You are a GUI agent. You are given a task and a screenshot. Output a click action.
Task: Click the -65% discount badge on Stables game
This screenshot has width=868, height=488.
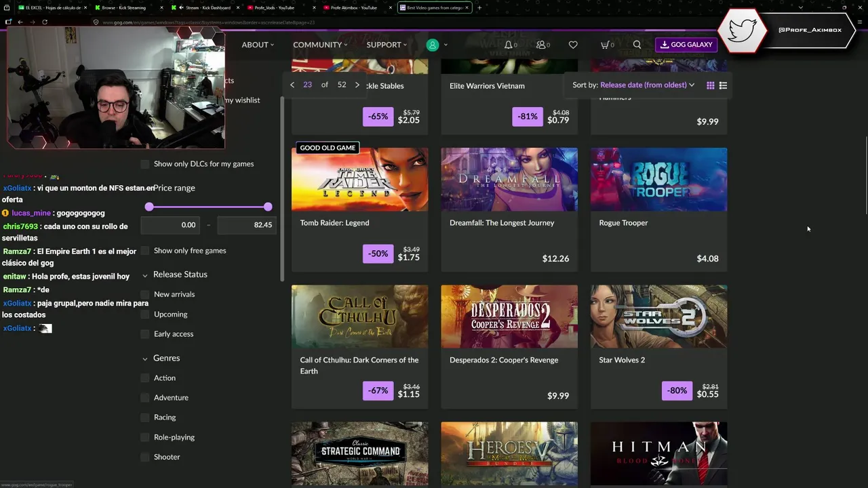point(378,117)
